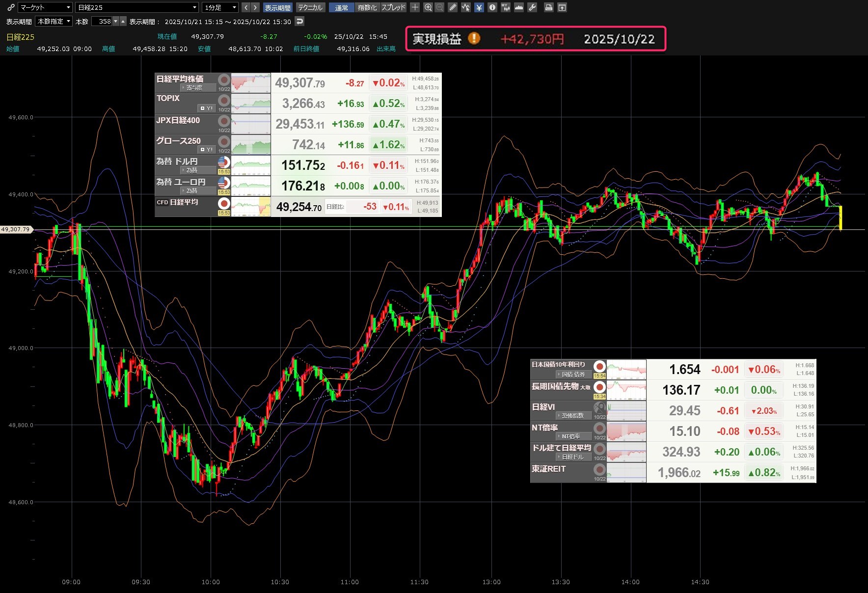Select the 表示期間 tab
The height and width of the screenshot is (593, 868).
[x=277, y=7]
